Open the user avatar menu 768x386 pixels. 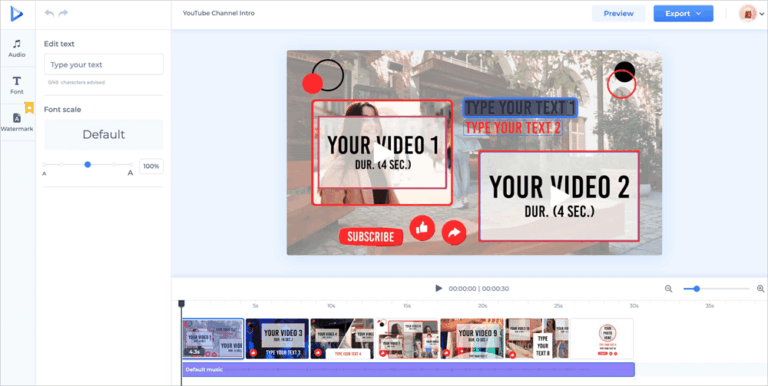pos(751,14)
